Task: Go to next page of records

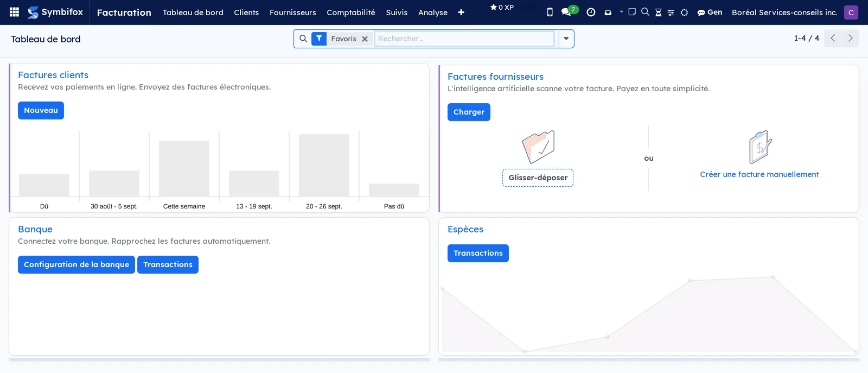Action: click(851, 38)
